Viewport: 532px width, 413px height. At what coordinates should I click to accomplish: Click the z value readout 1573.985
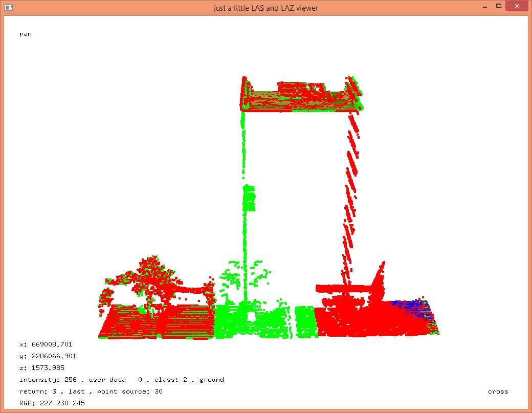(x=42, y=368)
